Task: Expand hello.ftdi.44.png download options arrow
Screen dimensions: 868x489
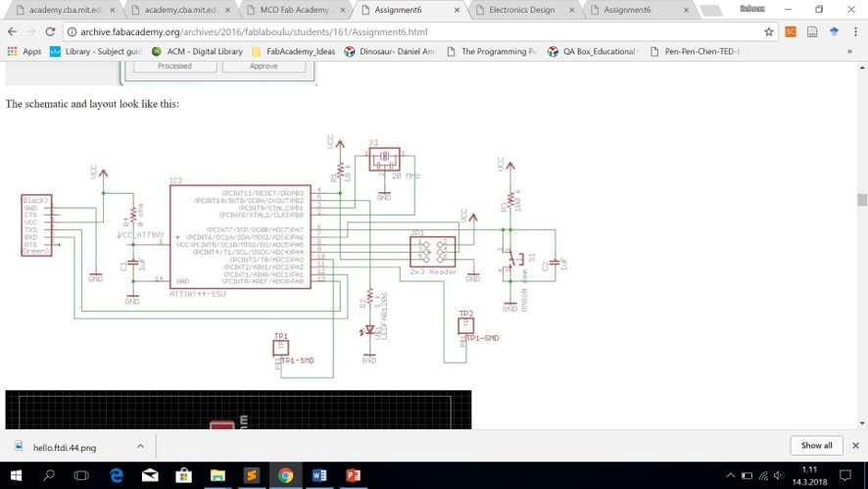Action: tap(140, 446)
